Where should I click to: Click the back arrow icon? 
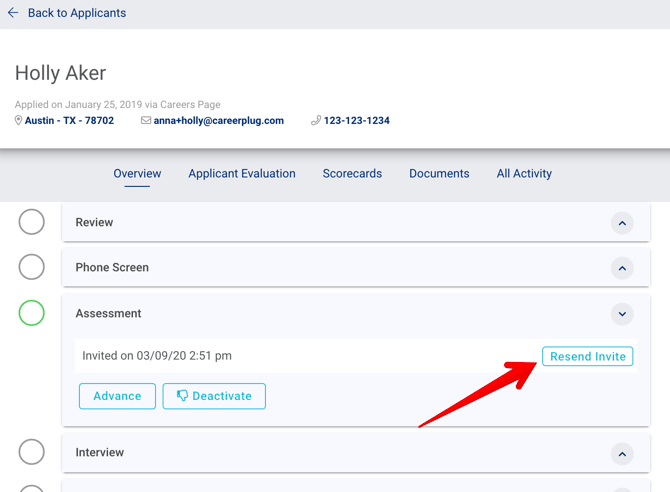tap(13, 13)
